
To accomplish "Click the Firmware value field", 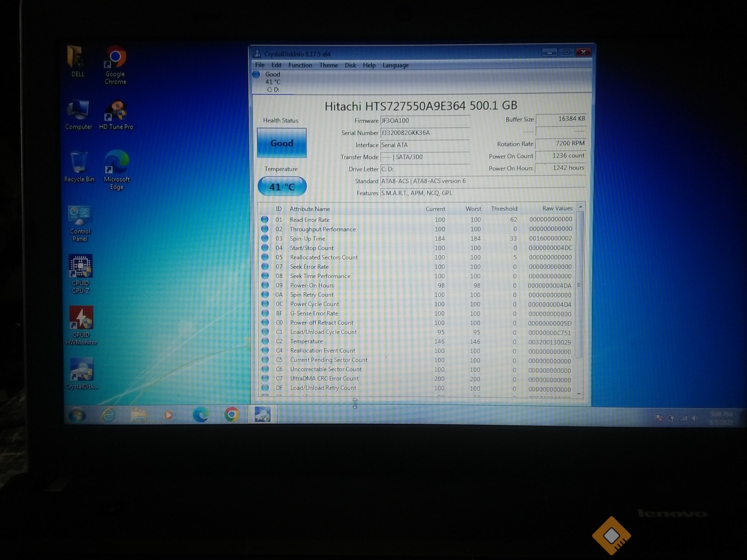I will [425, 120].
